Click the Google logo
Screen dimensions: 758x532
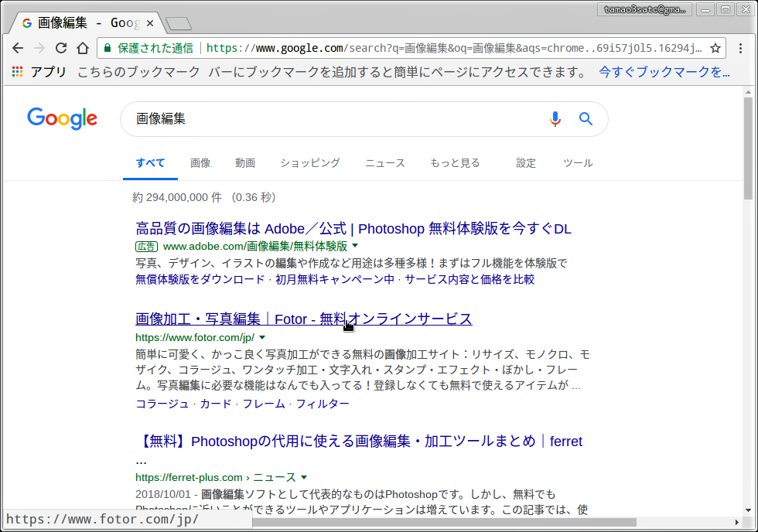[x=63, y=119]
